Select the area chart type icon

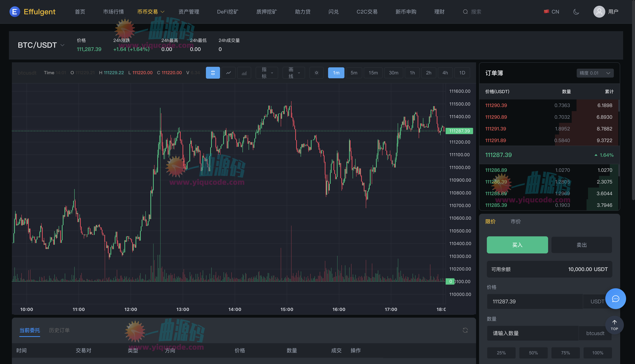tap(244, 73)
